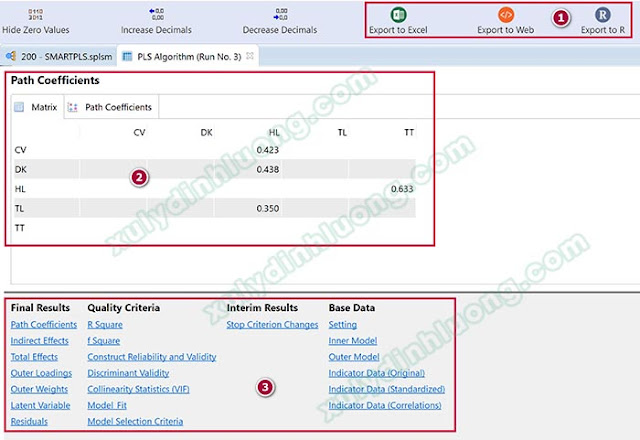Viewport: 640px width, 440px height.
Task: Open the Indirect Effects link
Action: pos(40,341)
